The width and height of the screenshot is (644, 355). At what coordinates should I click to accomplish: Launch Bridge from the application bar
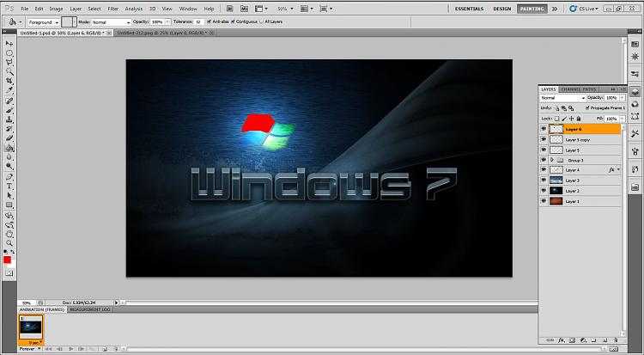(230, 9)
